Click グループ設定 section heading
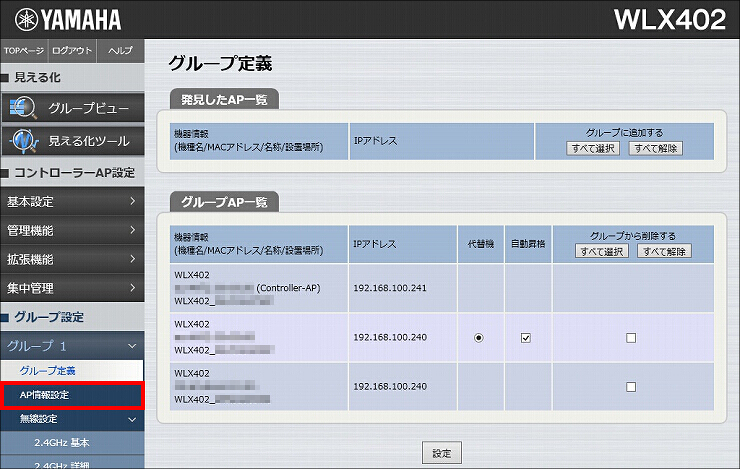 click(49, 317)
